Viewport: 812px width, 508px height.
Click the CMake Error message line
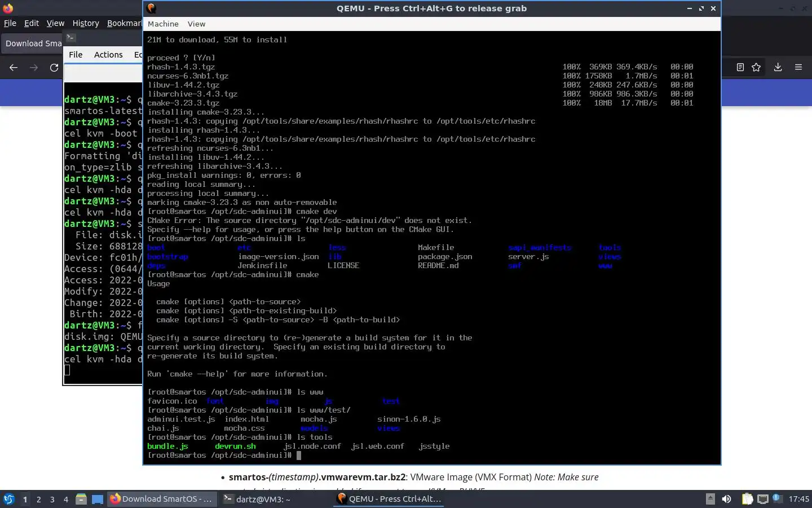pyautogui.click(x=310, y=220)
